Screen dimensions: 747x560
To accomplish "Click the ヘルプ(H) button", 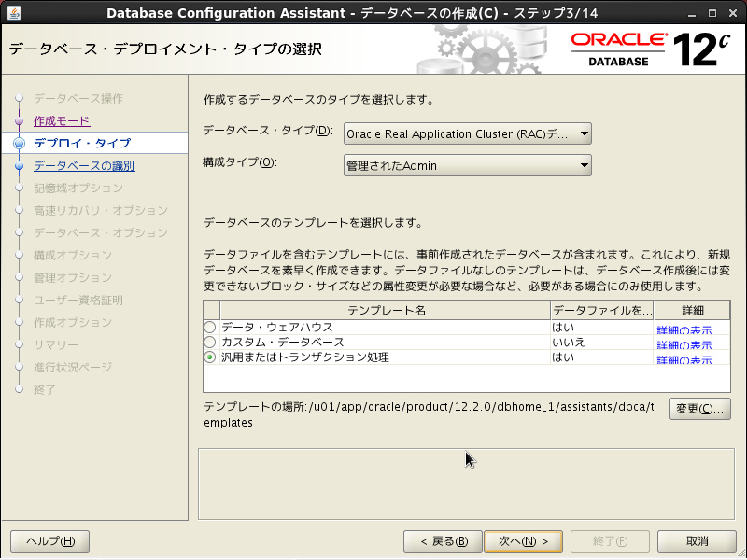I will (50, 541).
